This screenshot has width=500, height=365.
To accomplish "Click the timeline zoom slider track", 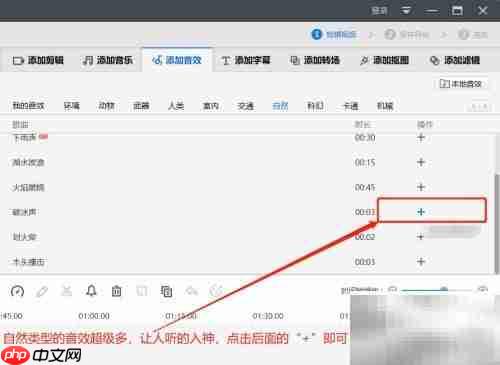I will click(437, 289).
